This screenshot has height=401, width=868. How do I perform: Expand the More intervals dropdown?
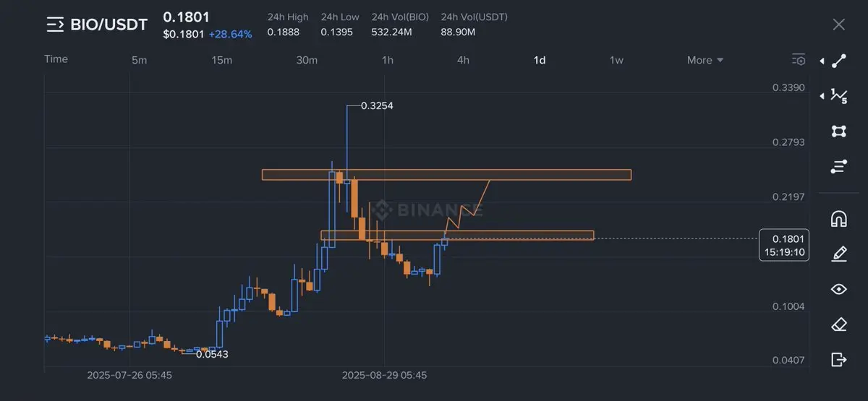coord(705,60)
